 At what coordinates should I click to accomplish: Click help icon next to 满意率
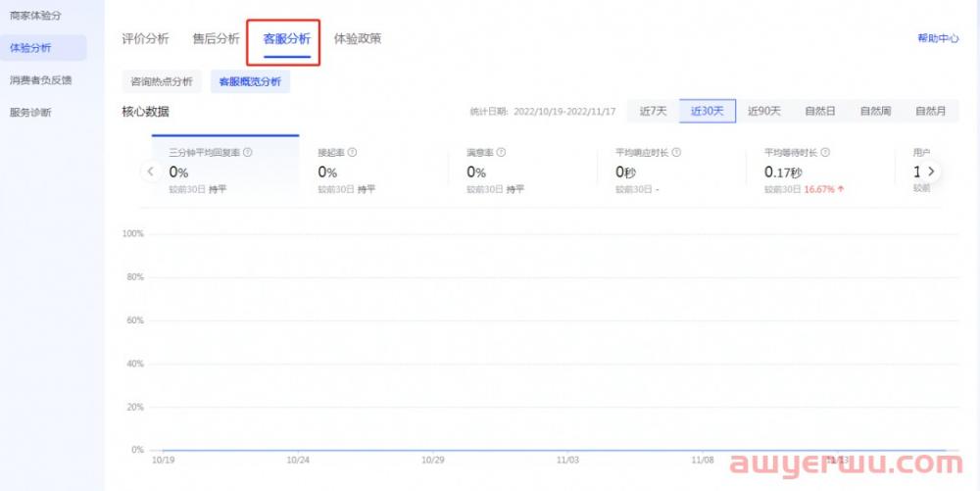point(501,153)
